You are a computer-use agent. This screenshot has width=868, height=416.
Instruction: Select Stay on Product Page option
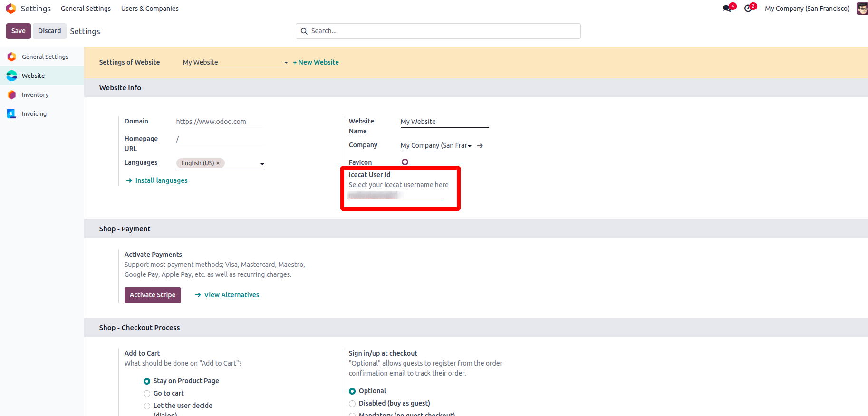pyautogui.click(x=147, y=381)
